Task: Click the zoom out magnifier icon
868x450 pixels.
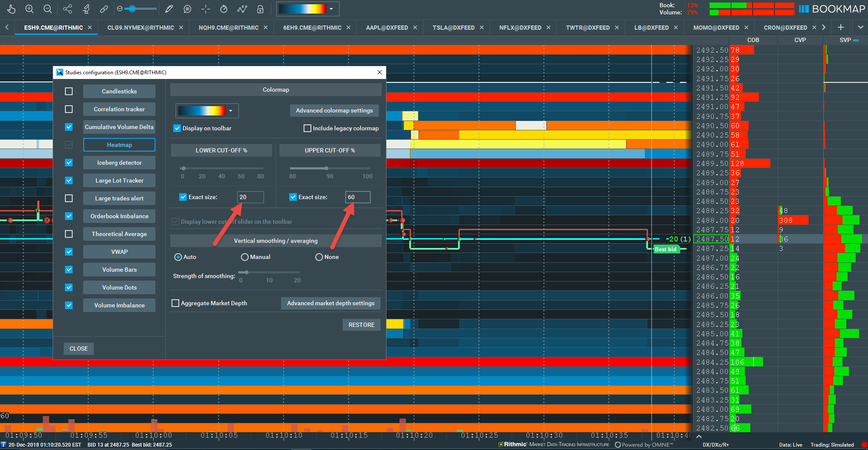Action: (48, 9)
